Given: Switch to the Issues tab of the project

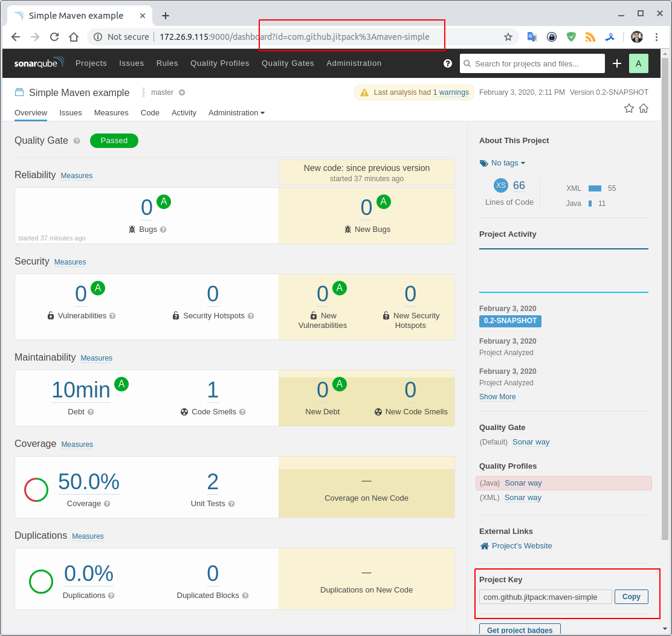Looking at the screenshot, I should click(x=70, y=112).
